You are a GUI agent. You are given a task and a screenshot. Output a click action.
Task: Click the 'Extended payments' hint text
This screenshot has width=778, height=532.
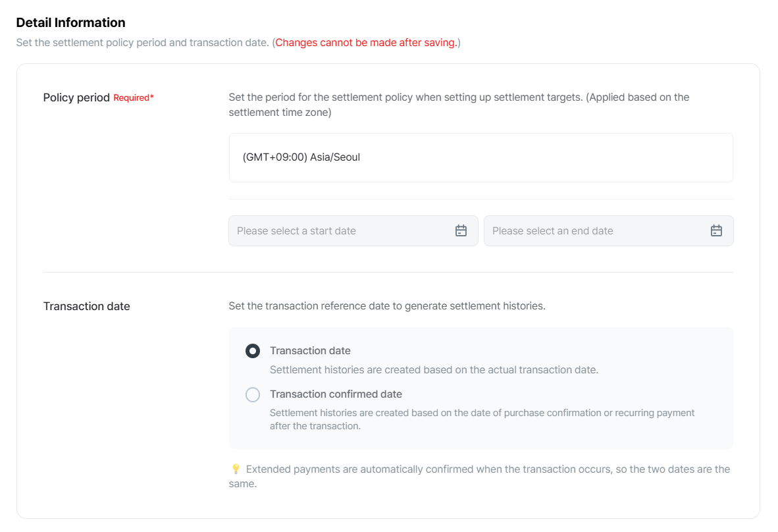(x=479, y=477)
